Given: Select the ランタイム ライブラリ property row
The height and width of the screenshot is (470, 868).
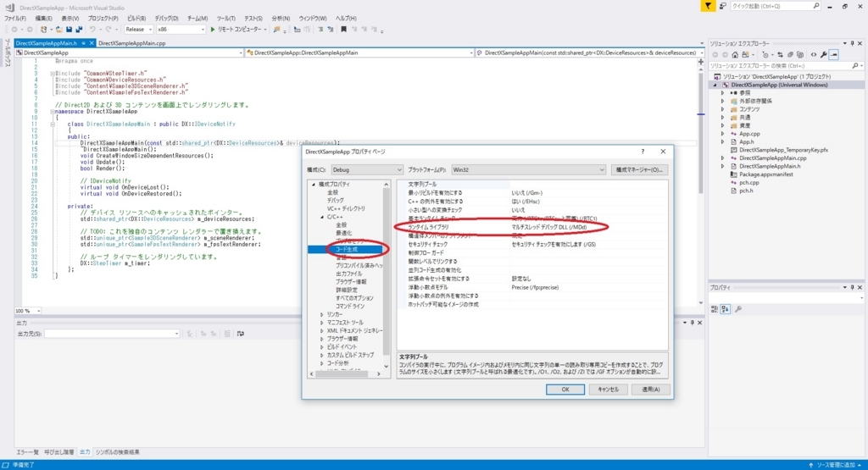Looking at the screenshot, I should (531, 227).
